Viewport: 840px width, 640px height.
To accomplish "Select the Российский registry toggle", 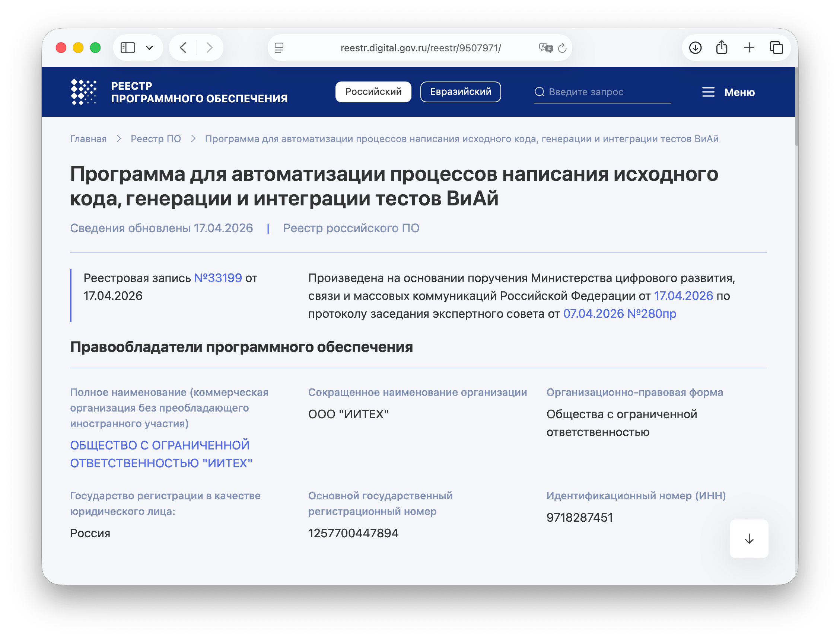I will point(373,92).
